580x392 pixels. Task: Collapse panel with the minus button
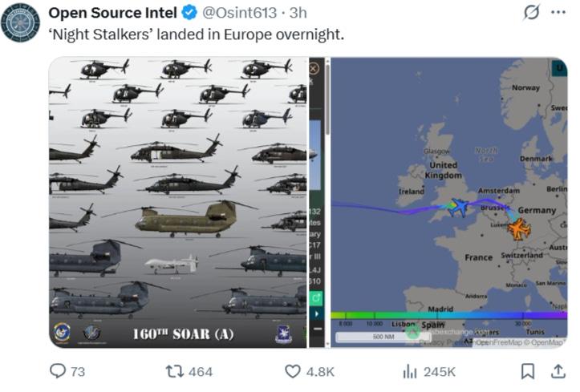(316, 329)
